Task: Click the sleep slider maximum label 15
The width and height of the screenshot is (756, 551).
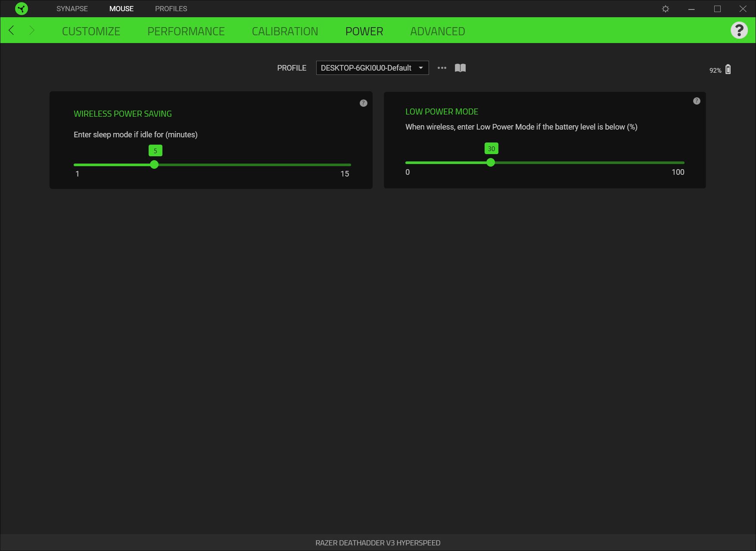Action: click(345, 174)
